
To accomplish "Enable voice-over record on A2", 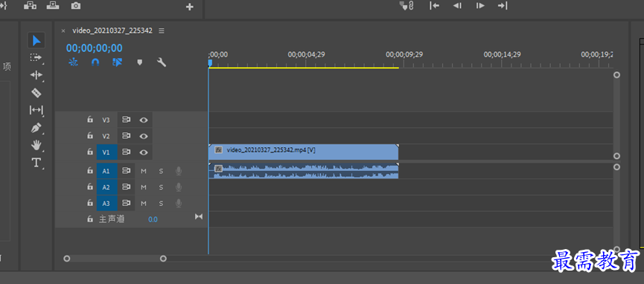I will pos(179,187).
